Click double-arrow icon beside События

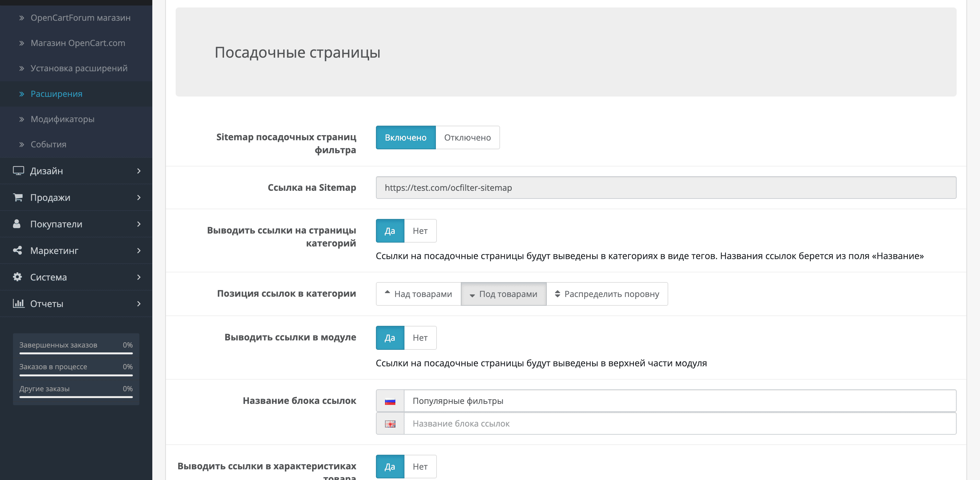pyautogui.click(x=22, y=144)
